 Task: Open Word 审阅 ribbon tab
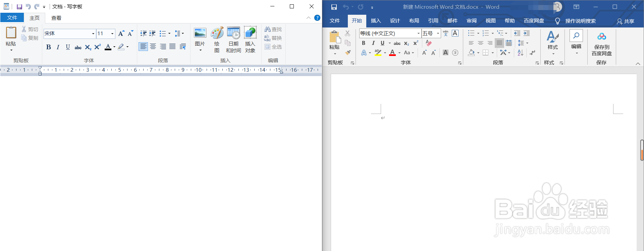[x=471, y=21]
